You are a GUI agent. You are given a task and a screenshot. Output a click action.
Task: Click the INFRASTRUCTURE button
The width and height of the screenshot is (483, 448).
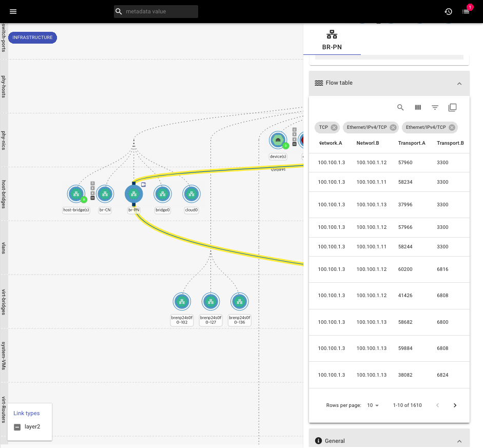(x=32, y=37)
